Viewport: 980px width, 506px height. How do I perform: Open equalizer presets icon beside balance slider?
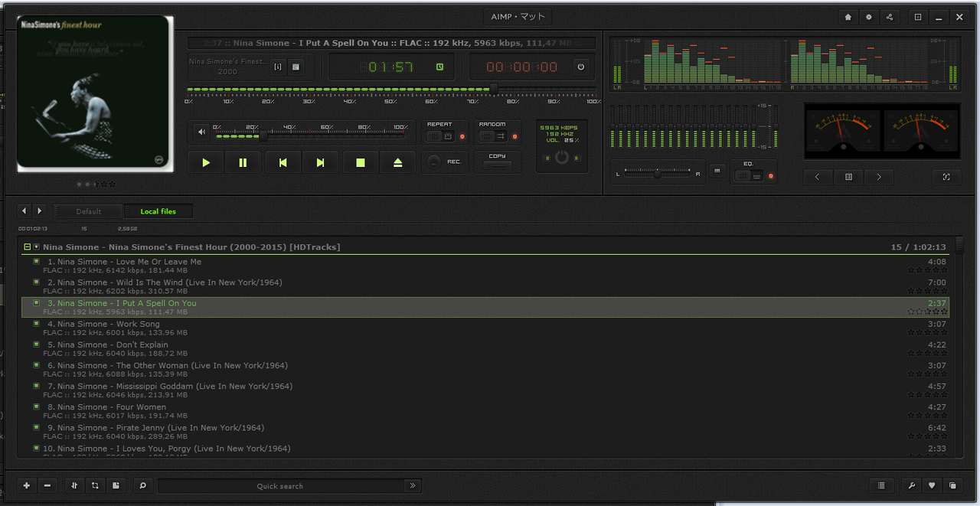click(717, 170)
